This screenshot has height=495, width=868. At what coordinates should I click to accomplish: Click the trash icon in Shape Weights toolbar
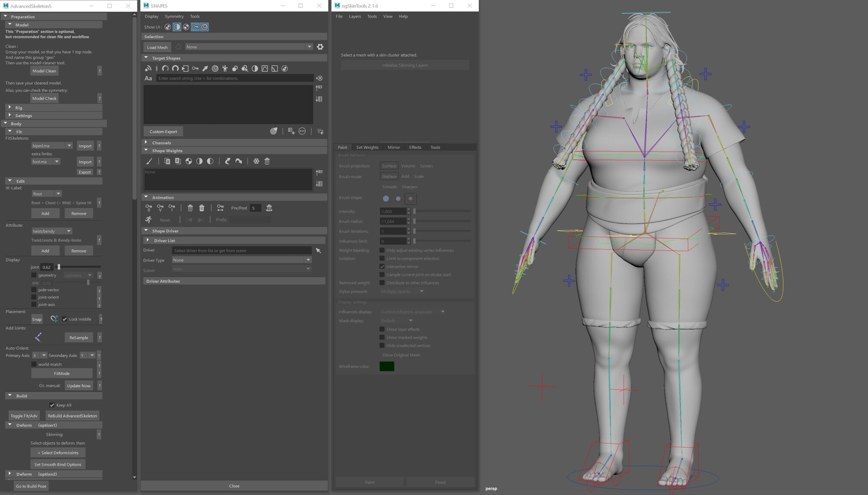[267, 161]
